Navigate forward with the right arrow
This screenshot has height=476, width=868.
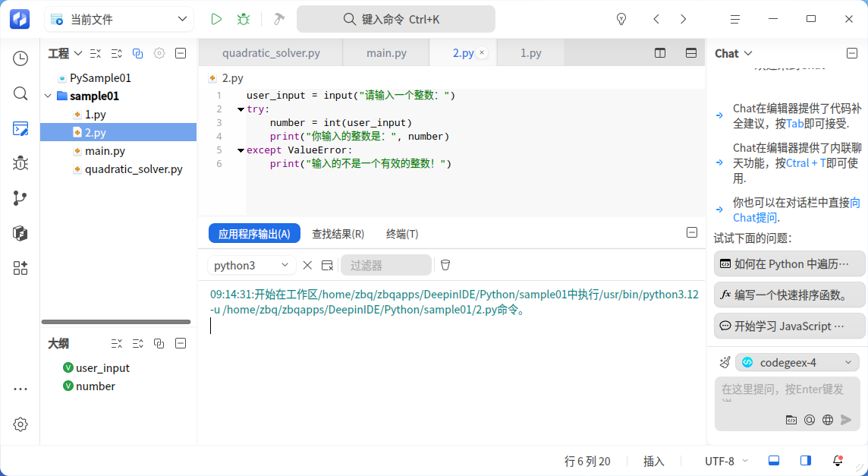[683, 20]
